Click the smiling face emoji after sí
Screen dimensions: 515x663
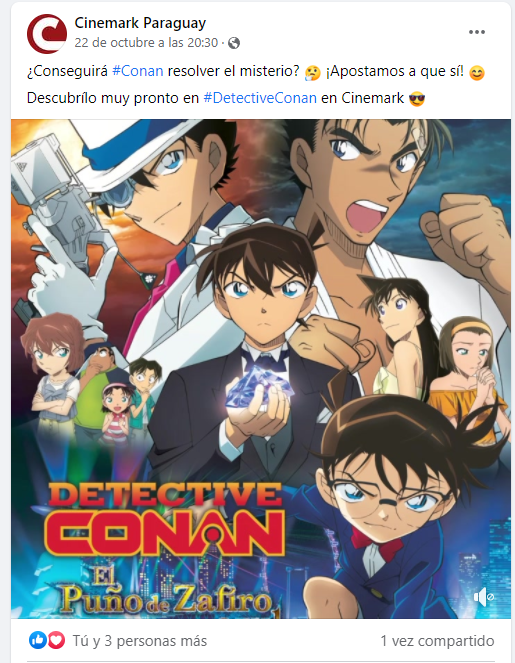pyautogui.click(x=477, y=73)
